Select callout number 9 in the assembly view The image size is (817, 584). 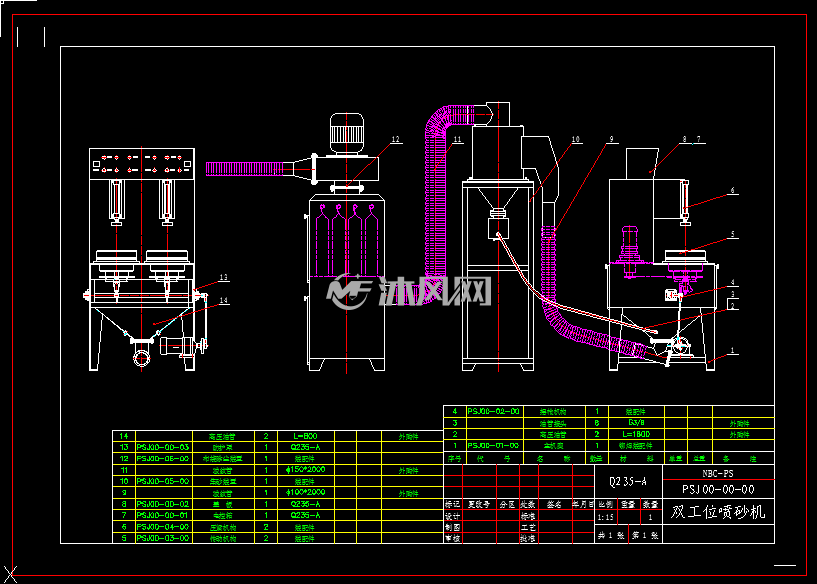(x=612, y=139)
